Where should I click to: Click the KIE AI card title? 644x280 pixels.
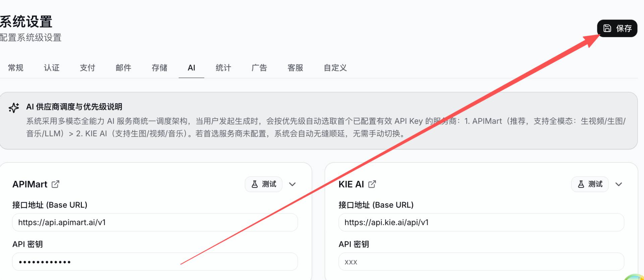tap(351, 184)
